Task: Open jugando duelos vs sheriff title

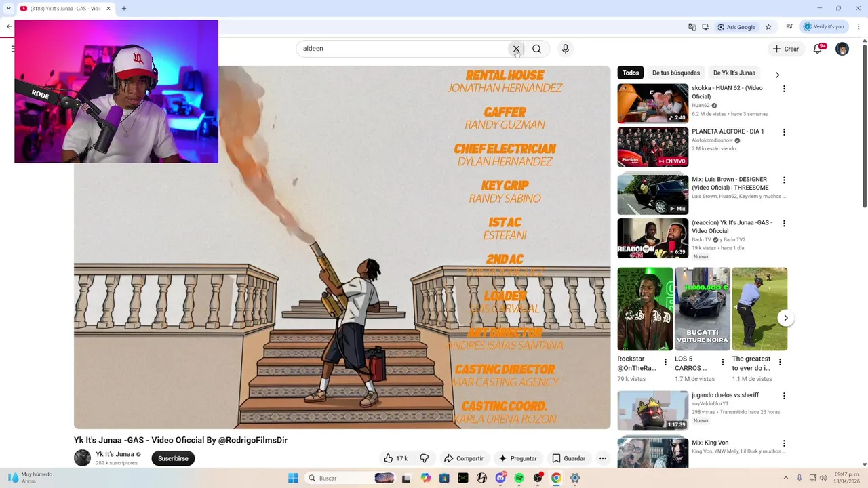Action: (x=725, y=395)
